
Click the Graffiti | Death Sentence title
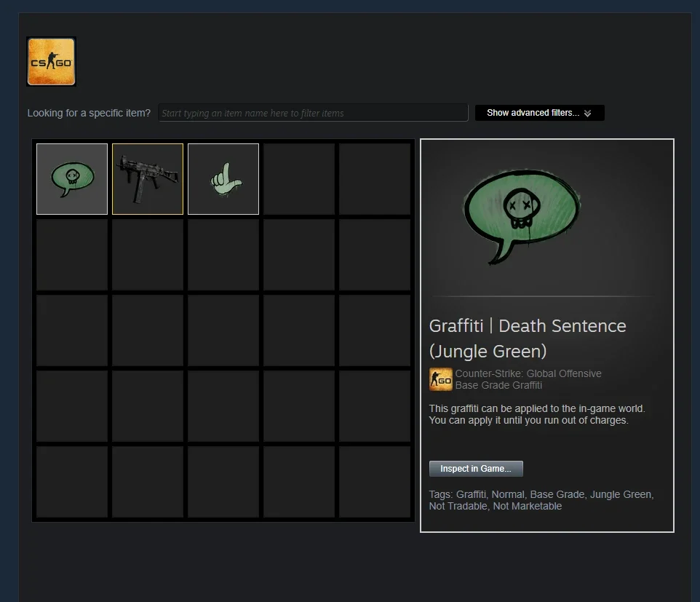528,338
